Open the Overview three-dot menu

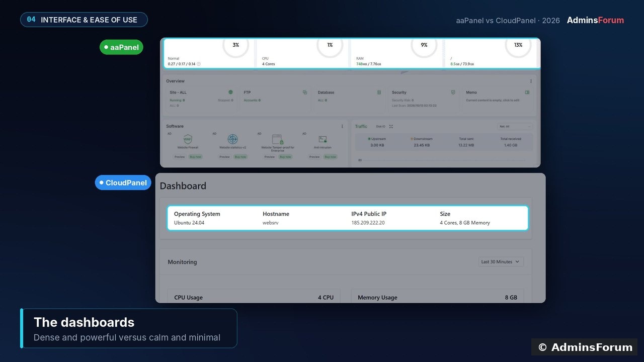click(x=531, y=81)
